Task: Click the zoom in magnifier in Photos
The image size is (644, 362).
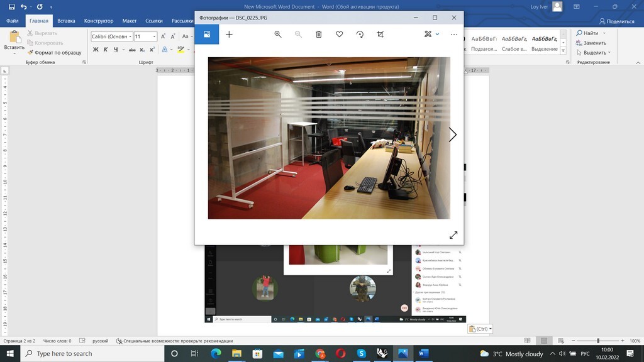Action: [277, 35]
